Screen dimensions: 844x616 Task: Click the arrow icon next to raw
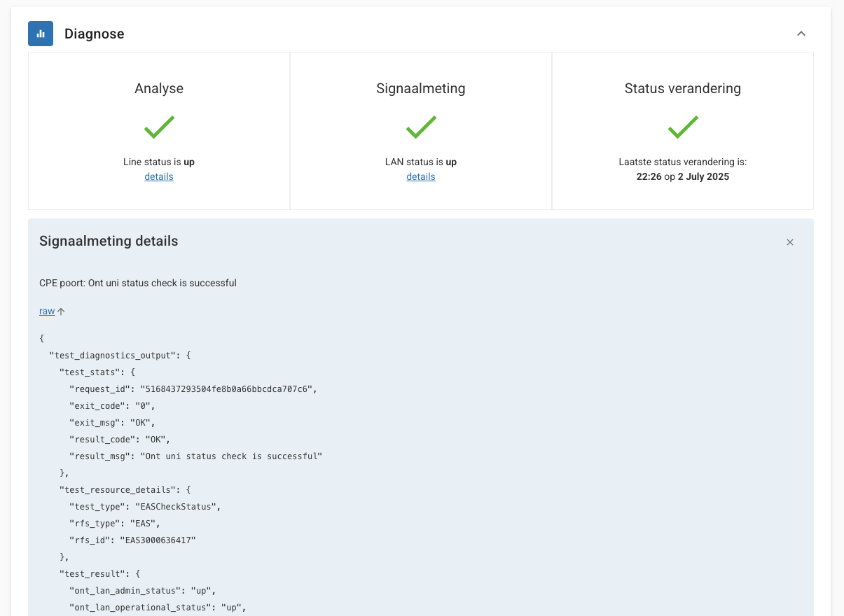pyautogui.click(x=61, y=311)
